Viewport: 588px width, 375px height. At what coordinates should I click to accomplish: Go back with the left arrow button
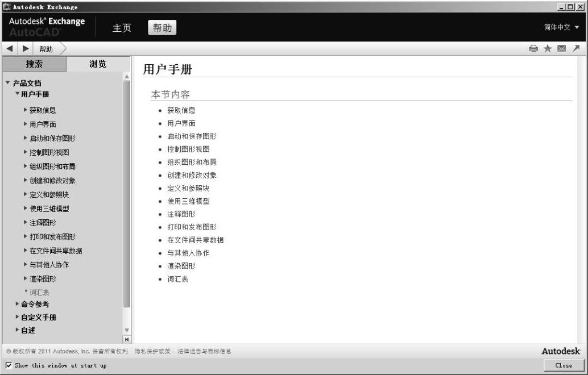click(x=10, y=49)
